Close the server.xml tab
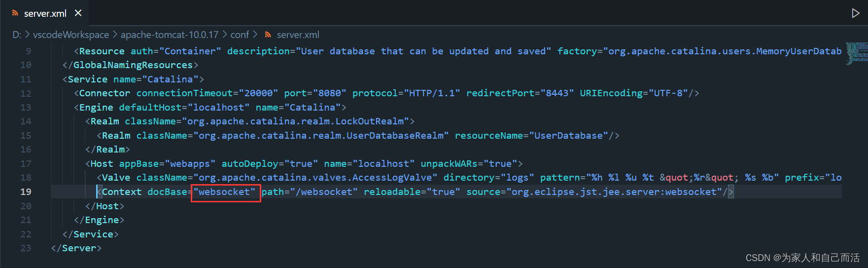 [x=78, y=13]
